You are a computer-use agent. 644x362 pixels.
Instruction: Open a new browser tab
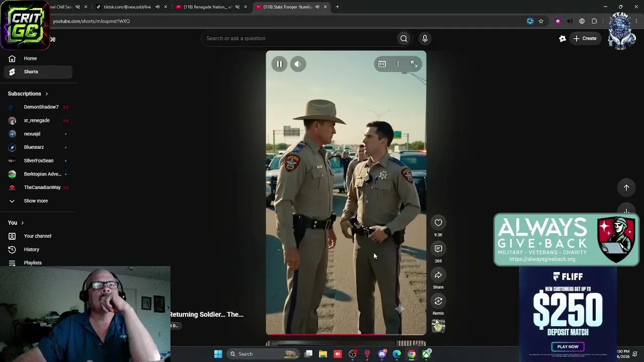click(337, 7)
